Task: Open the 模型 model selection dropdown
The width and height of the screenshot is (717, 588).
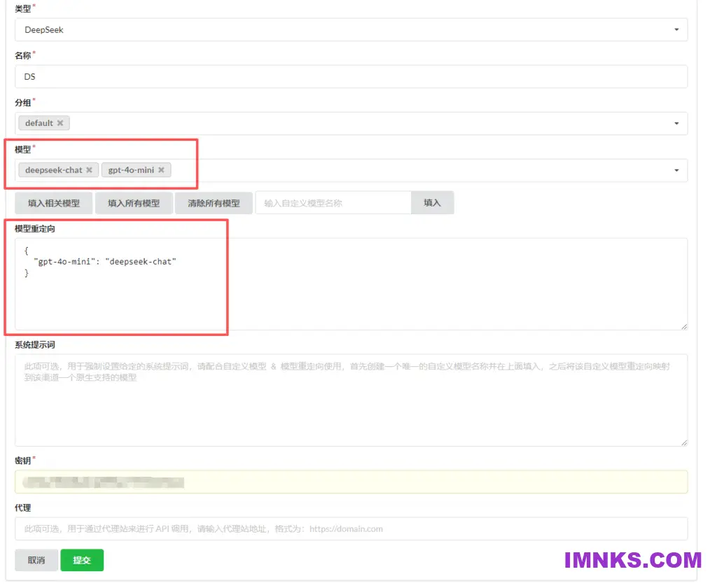Action: (x=676, y=169)
